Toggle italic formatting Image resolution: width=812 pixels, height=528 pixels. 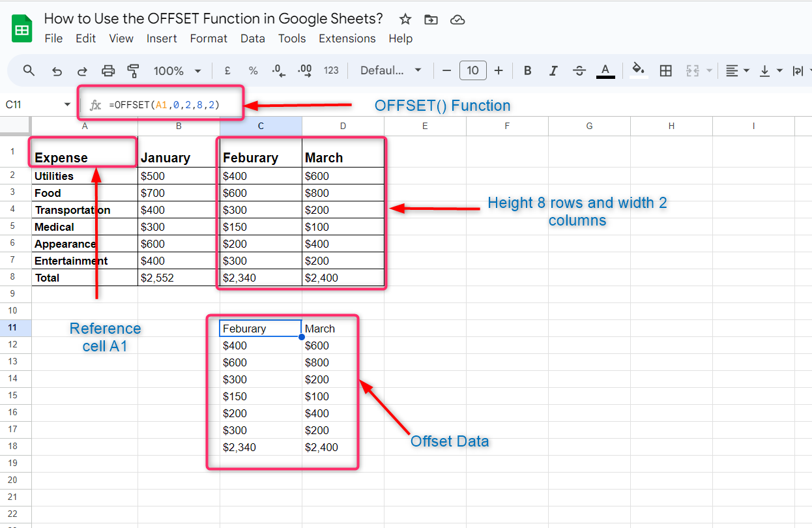[554, 70]
